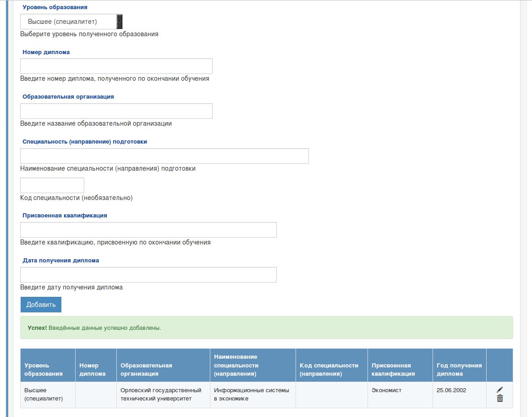Image resolution: width=532 pixels, height=417 pixels.
Task: Open the education level dropdown 'Высшее (специалитет)'
Action: point(68,22)
